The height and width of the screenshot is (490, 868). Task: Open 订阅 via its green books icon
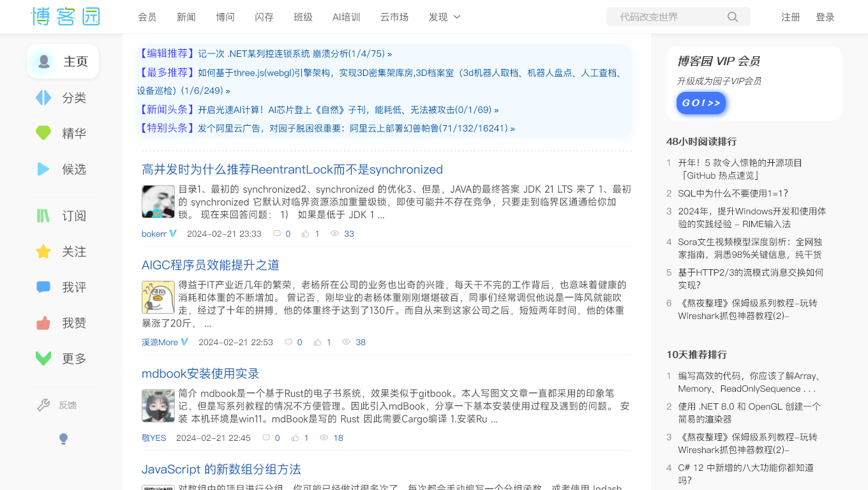click(43, 216)
